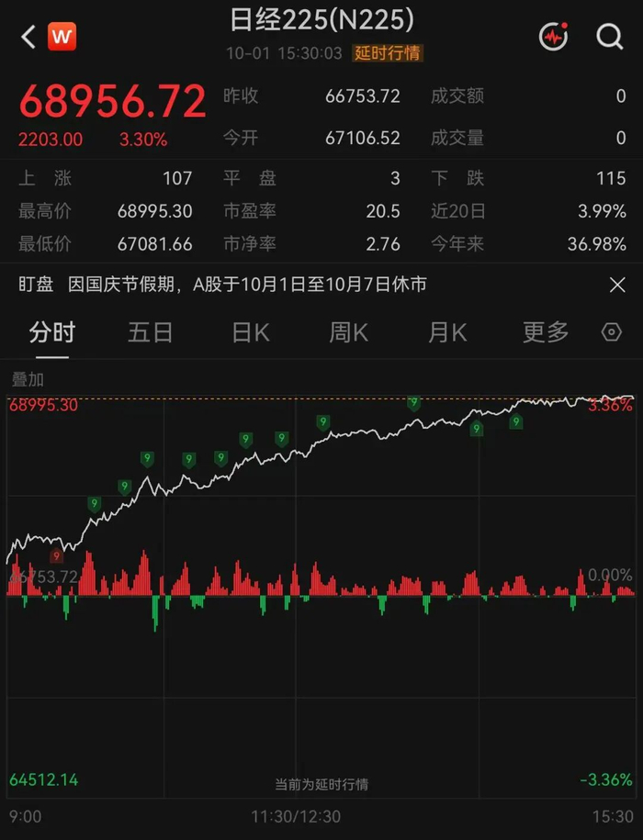Tap the 15:30 time axis label
Viewport: 643px width, 840px height.
613,816
